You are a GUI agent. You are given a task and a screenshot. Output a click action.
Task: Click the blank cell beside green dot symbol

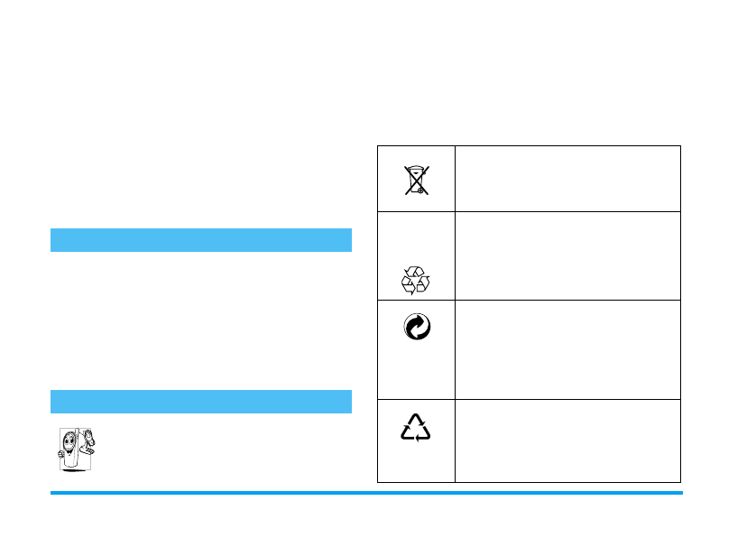[x=567, y=349]
